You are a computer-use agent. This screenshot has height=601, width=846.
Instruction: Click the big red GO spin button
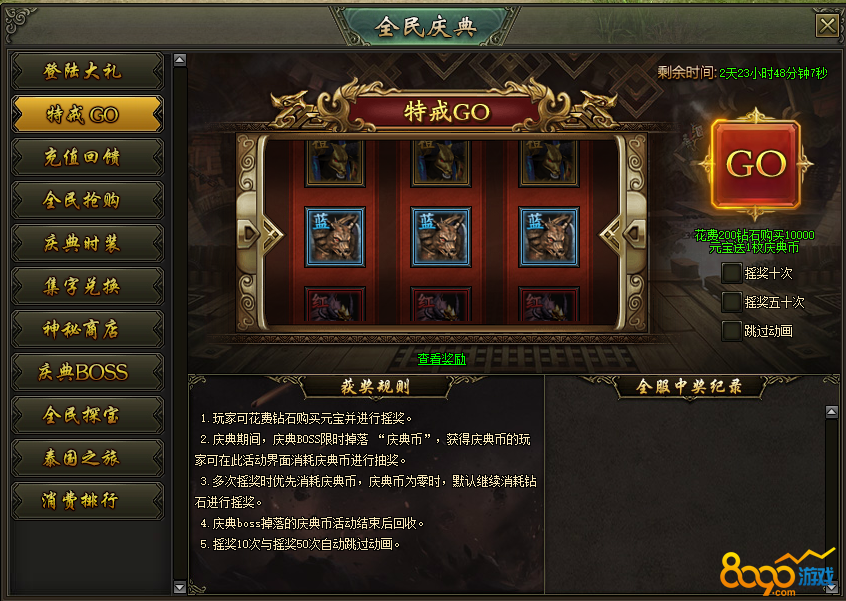click(x=755, y=165)
